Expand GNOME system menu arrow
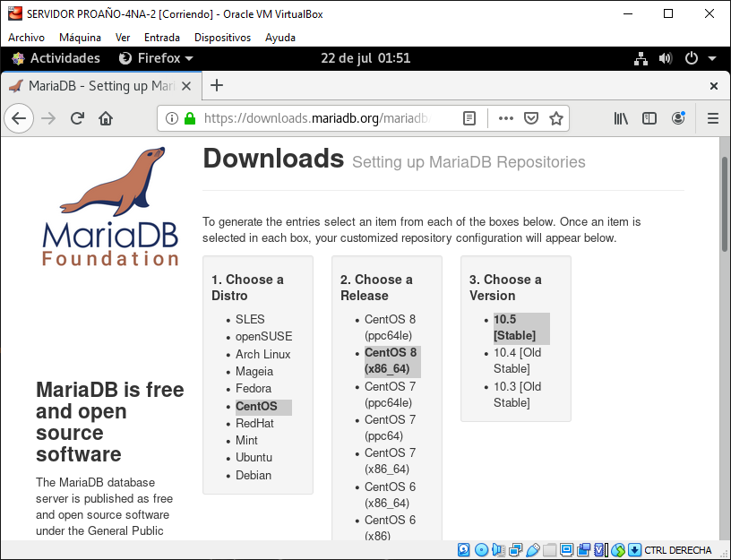The width and height of the screenshot is (731, 560). 712,58
